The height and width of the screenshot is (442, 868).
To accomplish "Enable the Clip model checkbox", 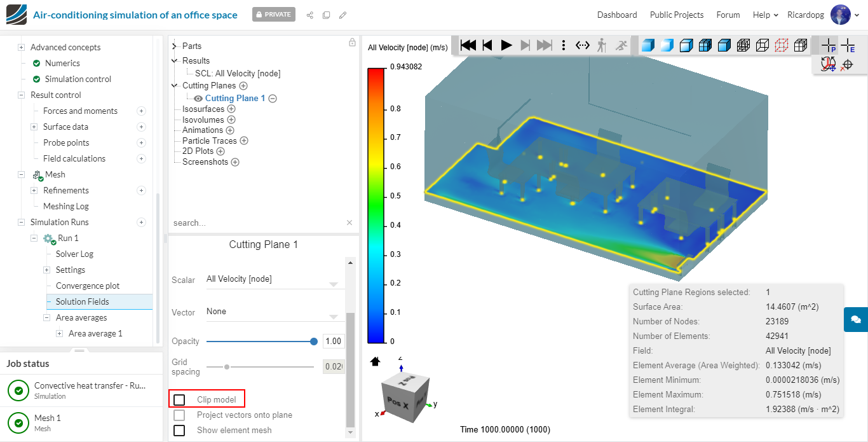I will tap(179, 399).
